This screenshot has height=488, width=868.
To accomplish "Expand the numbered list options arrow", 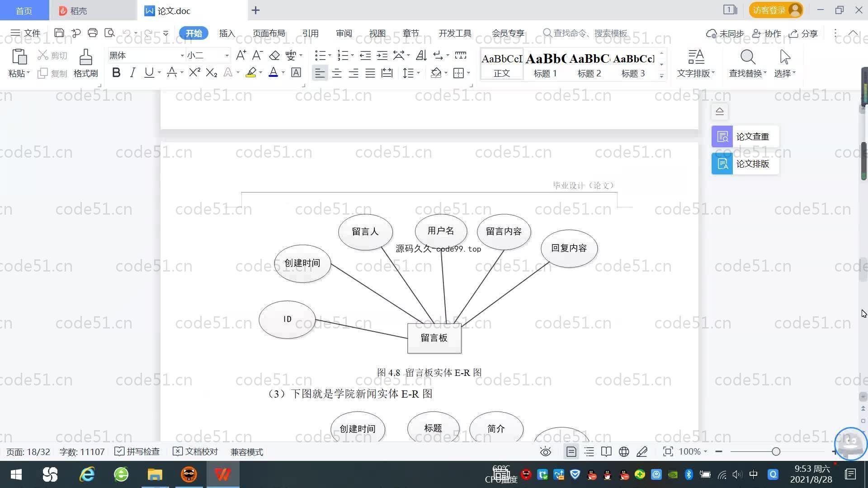I will 352,55.
